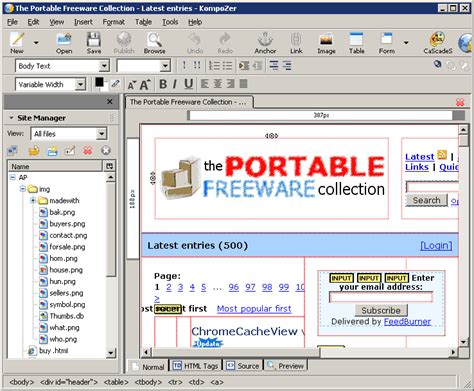Image resolution: width=474 pixels, height=391 pixels.
Task: Expand the madewith folder node
Action: [x=33, y=200]
